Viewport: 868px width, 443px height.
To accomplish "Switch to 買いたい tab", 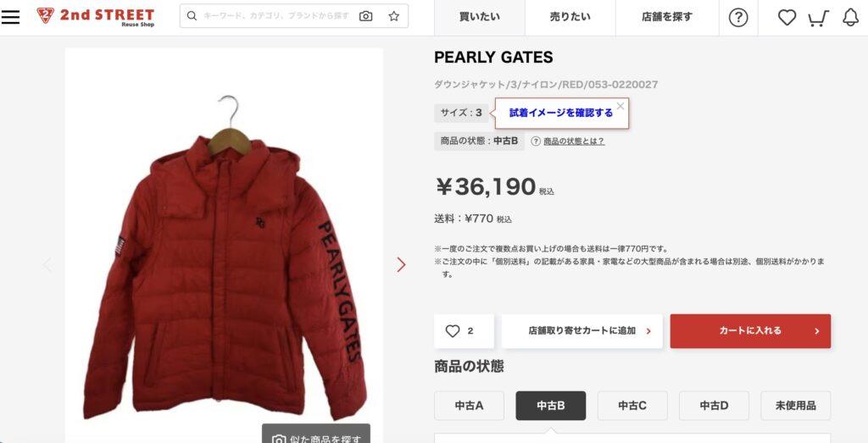I will click(x=480, y=18).
